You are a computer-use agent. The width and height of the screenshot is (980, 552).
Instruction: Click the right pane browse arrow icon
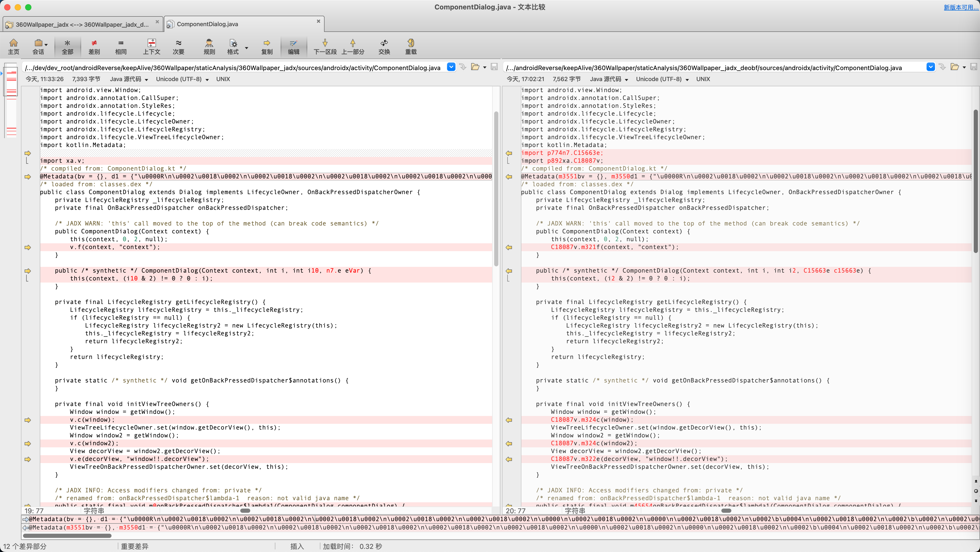[x=942, y=67]
